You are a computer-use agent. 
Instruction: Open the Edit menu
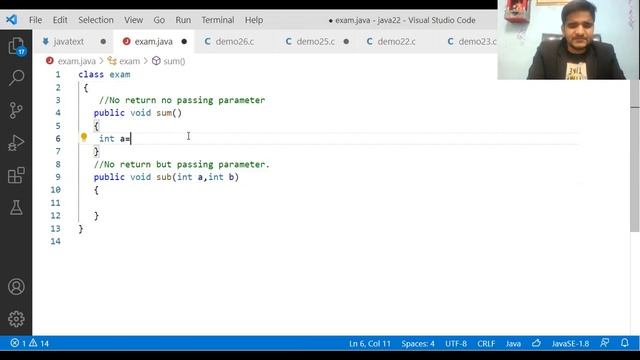click(x=60, y=20)
